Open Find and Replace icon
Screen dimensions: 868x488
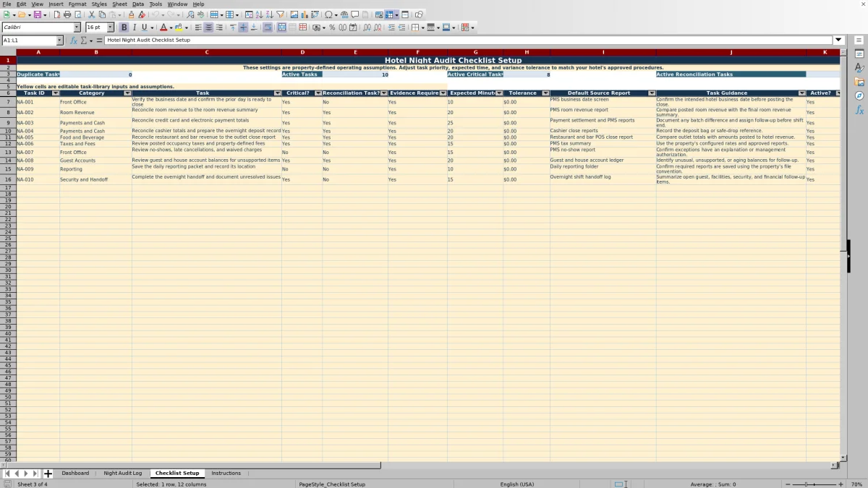pyautogui.click(x=190, y=14)
